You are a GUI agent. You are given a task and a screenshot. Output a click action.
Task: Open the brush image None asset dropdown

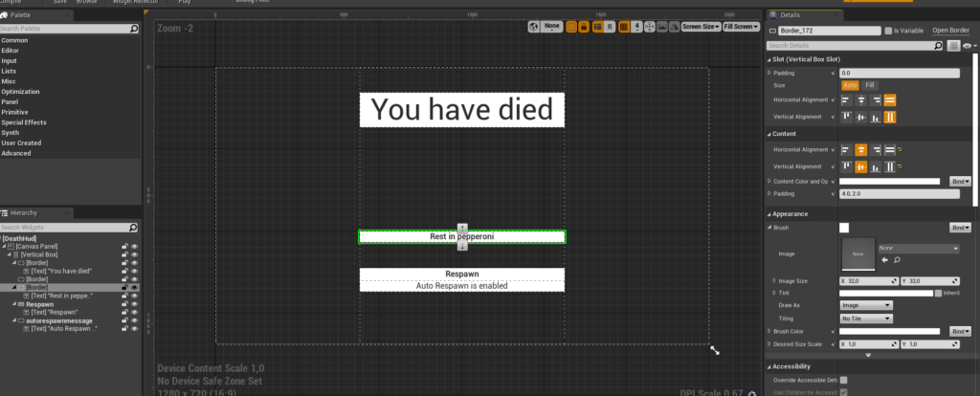[919, 248]
